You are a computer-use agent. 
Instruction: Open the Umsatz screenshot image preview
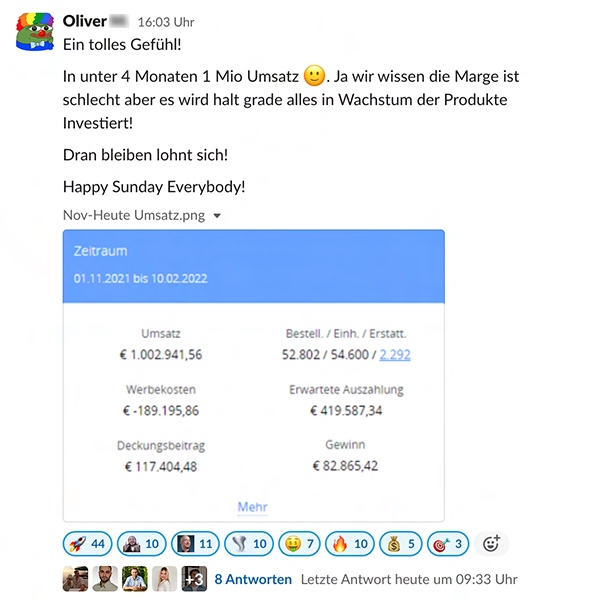click(254, 376)
